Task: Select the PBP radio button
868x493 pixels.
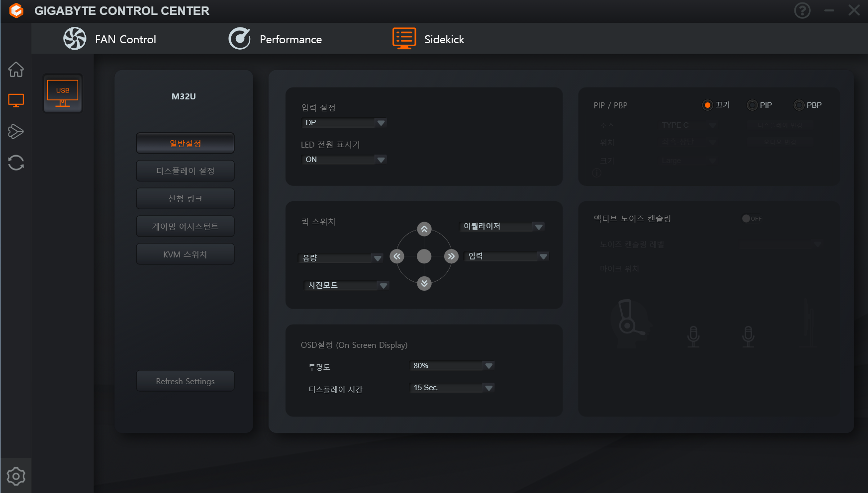Action: 799,105
